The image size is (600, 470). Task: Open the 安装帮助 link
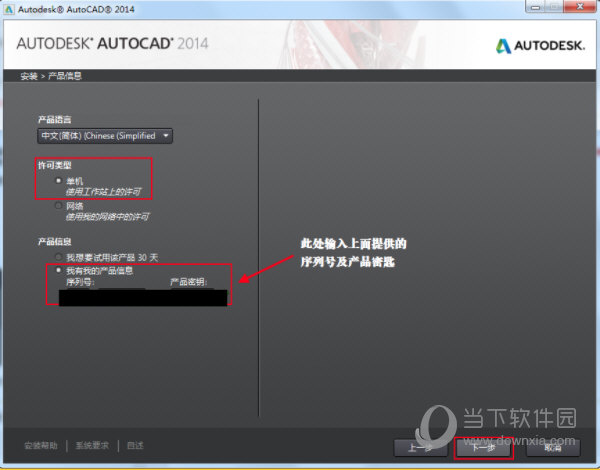[41, 446]
